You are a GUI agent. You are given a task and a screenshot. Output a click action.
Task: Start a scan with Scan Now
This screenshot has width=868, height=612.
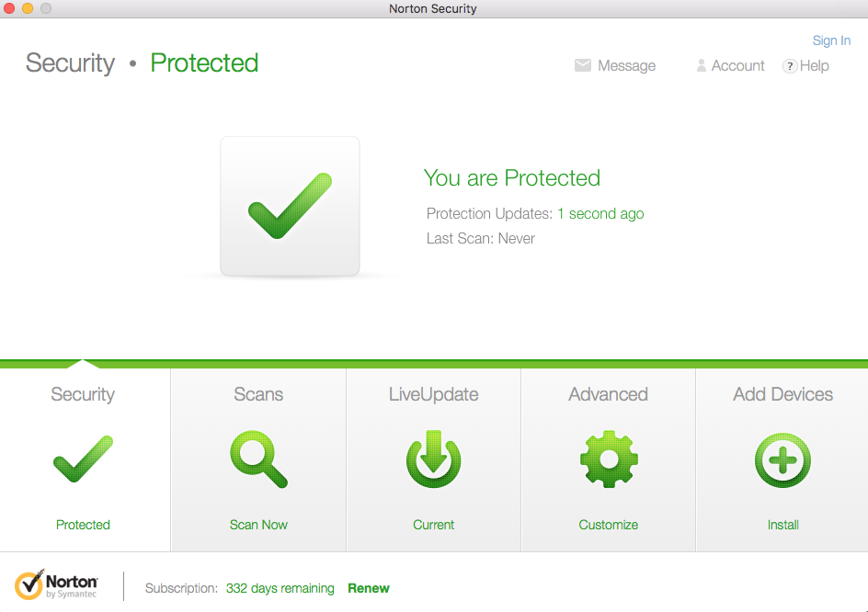click(258, 525)
